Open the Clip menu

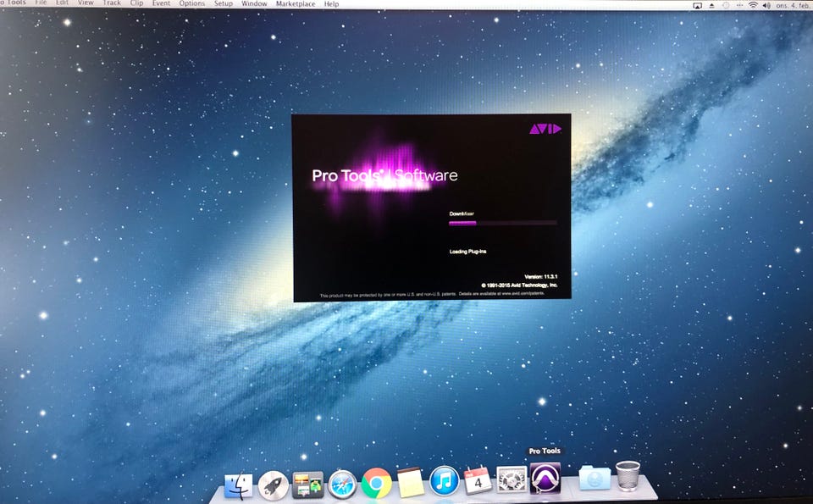click(x=137, y=3)
